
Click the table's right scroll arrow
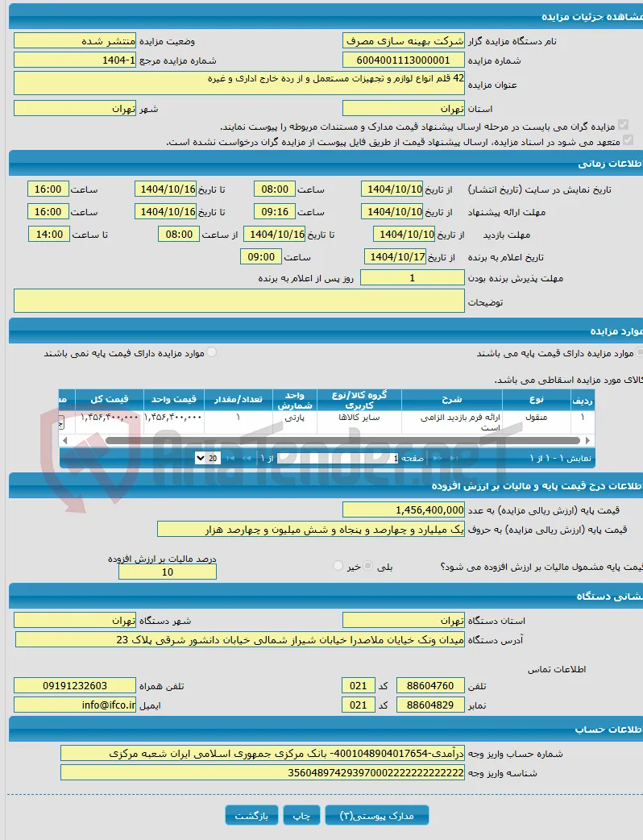pos(587,440)
